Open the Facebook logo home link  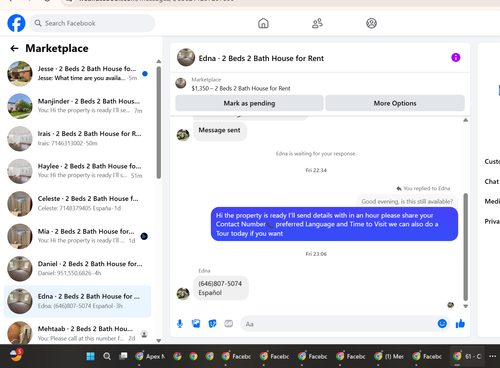pos(16,23)
